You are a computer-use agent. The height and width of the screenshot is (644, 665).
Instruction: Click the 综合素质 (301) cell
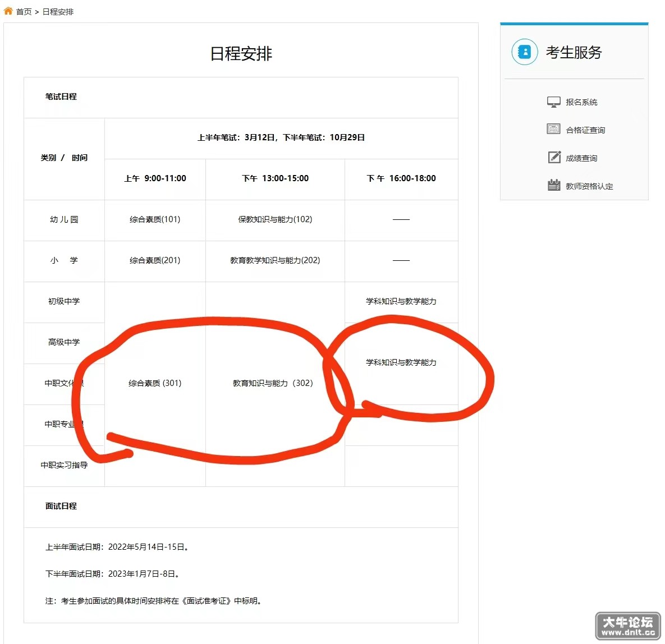pyautogui.click(x=155, y=383)
